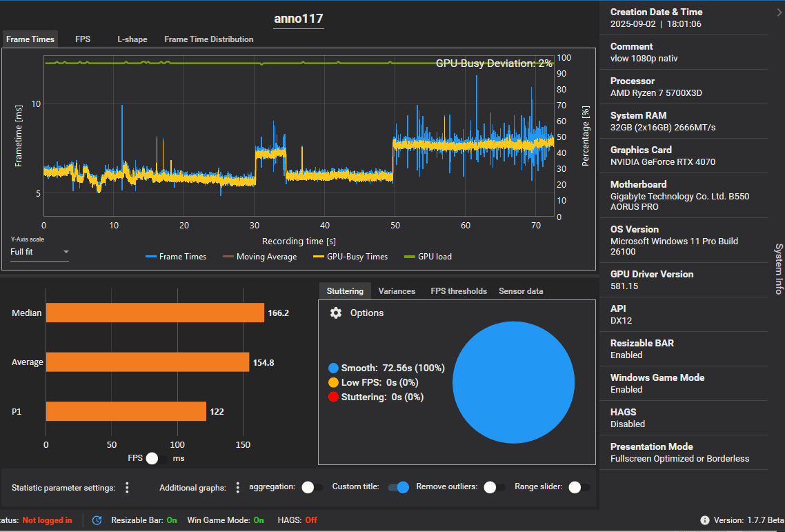Viewport: 785px width, 532px height.
Task: Click the motherboard text B550 AORUS PRO
Action: coord(680,201)
